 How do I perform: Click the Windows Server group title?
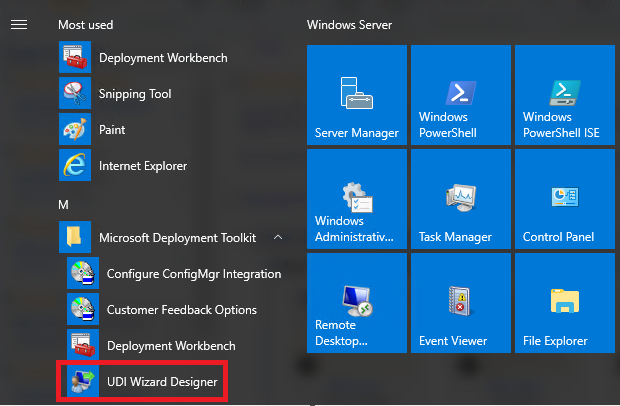(350, 25)
